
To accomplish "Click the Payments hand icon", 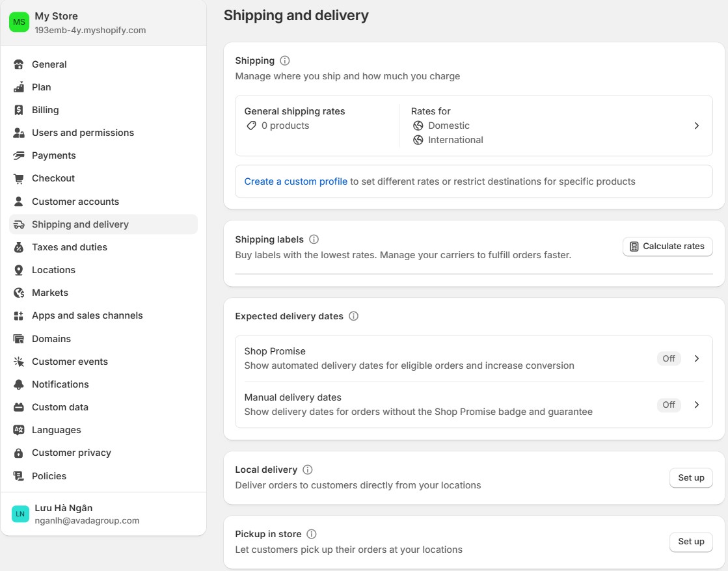I will click(19, 155).
